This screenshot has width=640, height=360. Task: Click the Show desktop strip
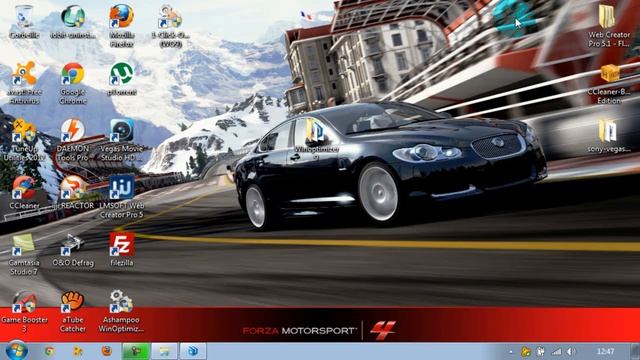click(x=635, y=351)
